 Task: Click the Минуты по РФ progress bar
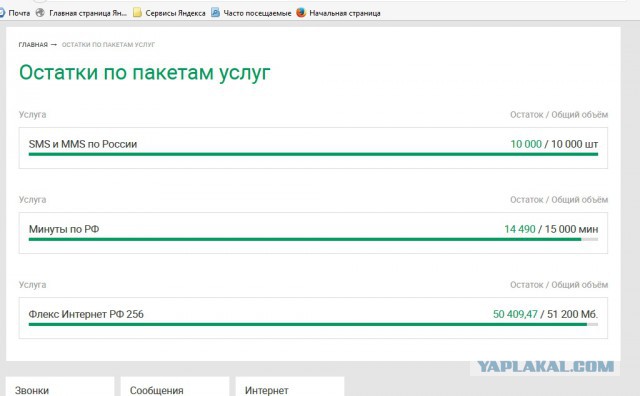coord(313,239)
